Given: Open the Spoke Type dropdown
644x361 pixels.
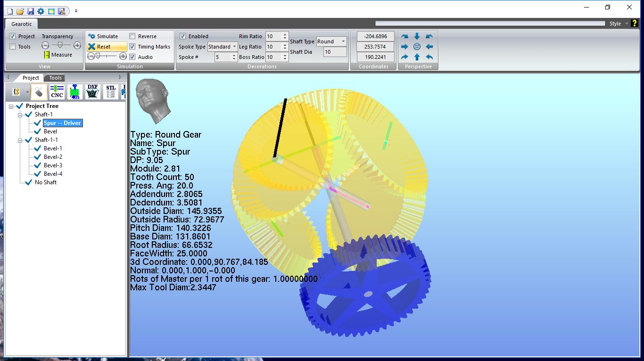Looking at the screenshot, I should 234,47.
